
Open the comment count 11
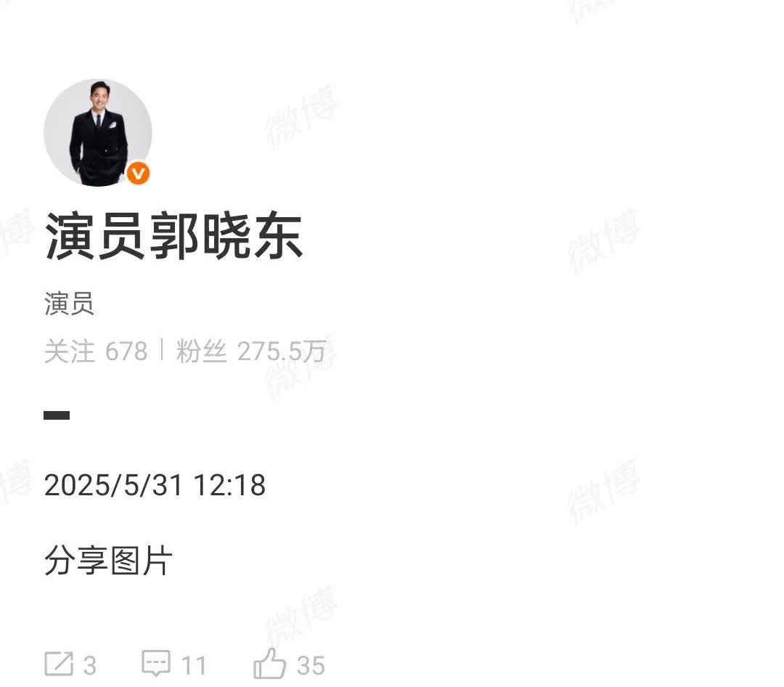(194, 666)
